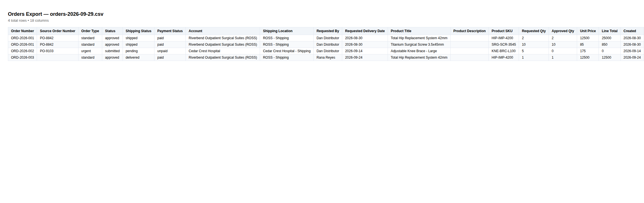The width and height of the screenshot is (644, 203).
Task: Click the PO-9103 source order cell
Action: coord(58,51)
